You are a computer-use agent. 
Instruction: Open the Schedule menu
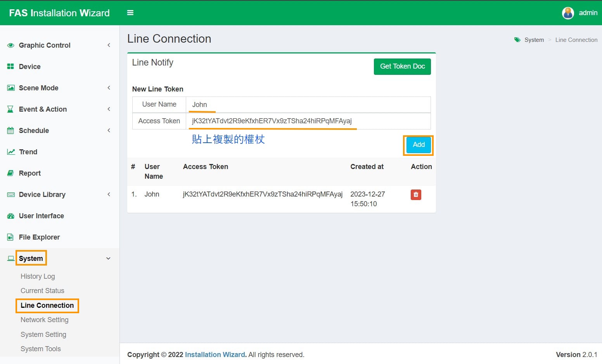click(x=34, y=131)
